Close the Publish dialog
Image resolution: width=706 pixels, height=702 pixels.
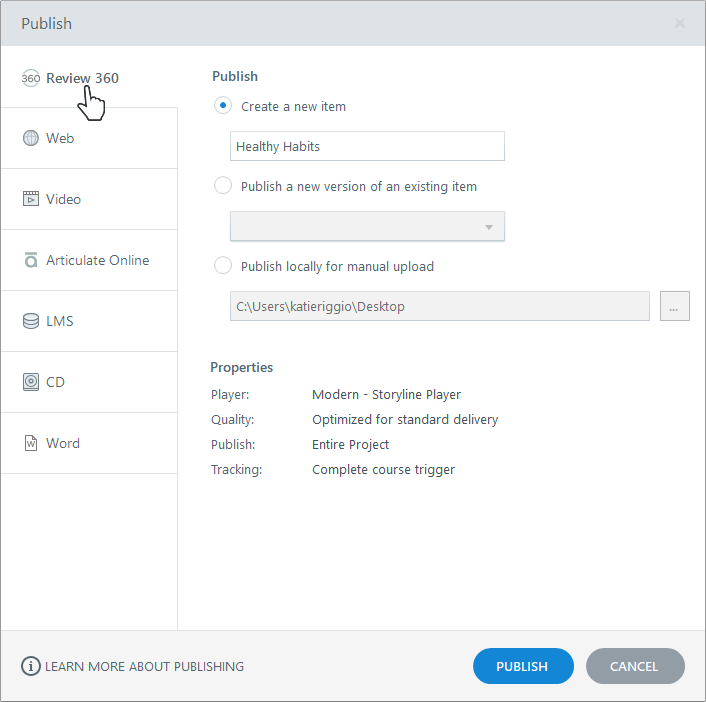680,23
